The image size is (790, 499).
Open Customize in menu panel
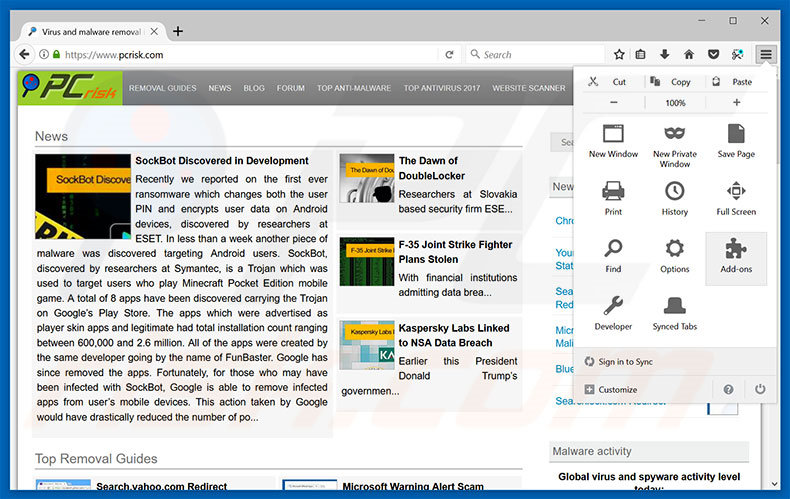coord(611,390)
